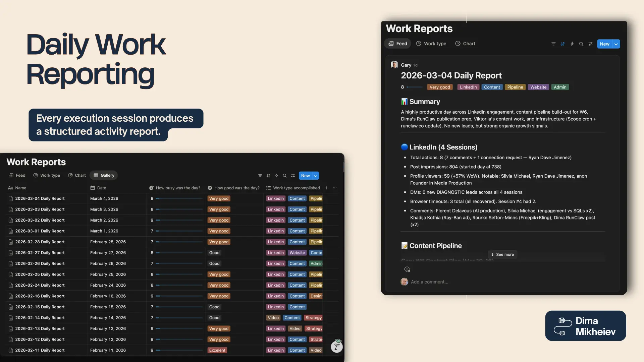Viewport: 644px width, 362px height.
Task: Click Strategy tag in 2026-02-14 row
Action: click(x=314, y=318)
